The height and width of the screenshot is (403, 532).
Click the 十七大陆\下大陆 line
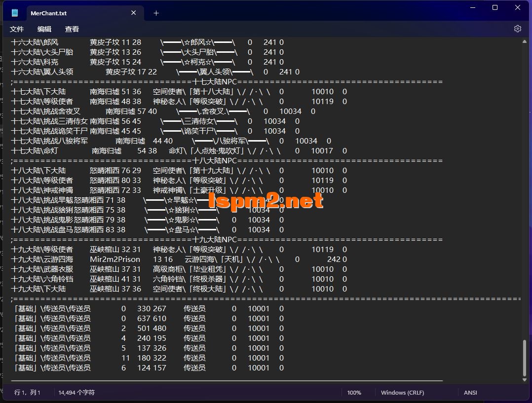(179, 92)
